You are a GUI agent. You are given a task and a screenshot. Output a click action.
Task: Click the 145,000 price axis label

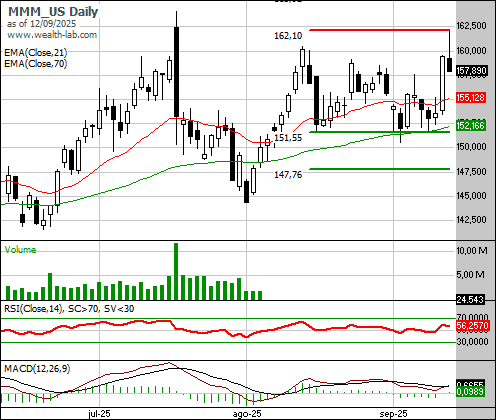point(471,195)
